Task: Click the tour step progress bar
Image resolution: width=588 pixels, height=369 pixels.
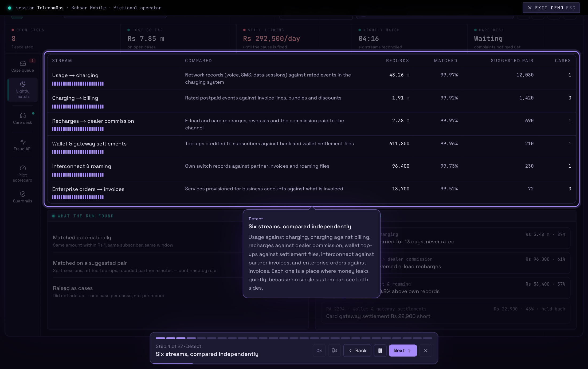Action: 294,338
